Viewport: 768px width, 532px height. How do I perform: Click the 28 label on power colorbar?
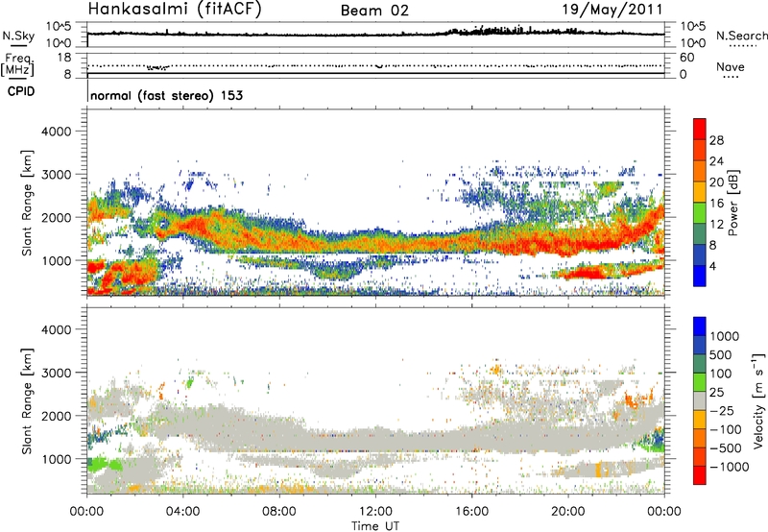point(716,140)
